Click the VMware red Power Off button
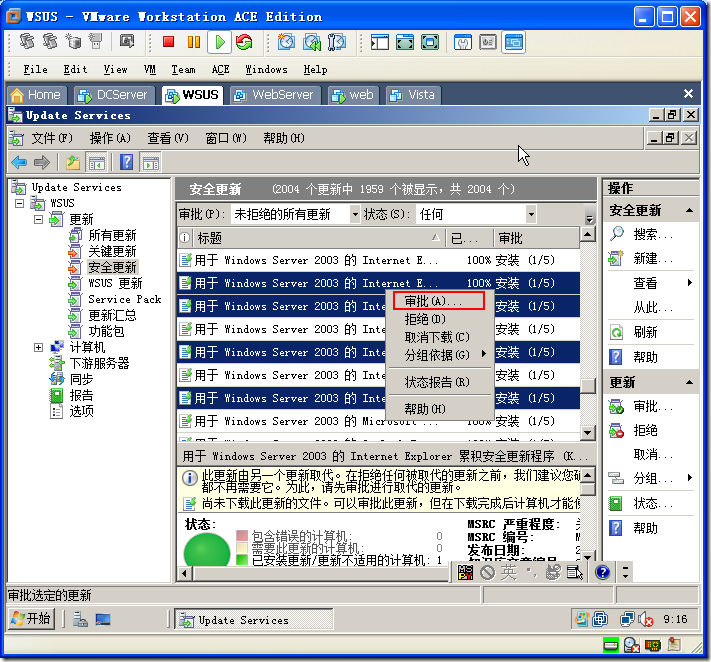Image resolution: width=711 pixels, height=662 pixels. pyautogui.click(x=169, y=42)
